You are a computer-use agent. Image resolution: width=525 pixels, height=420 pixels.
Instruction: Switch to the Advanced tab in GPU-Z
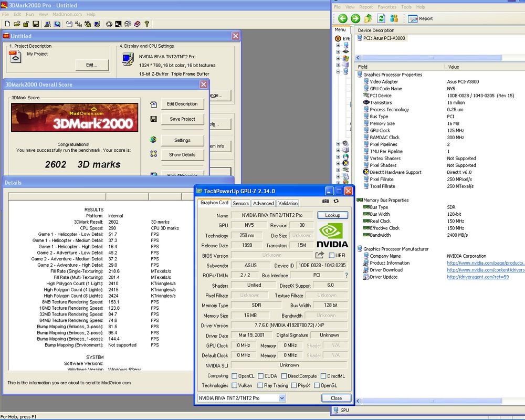click(264, 203)
